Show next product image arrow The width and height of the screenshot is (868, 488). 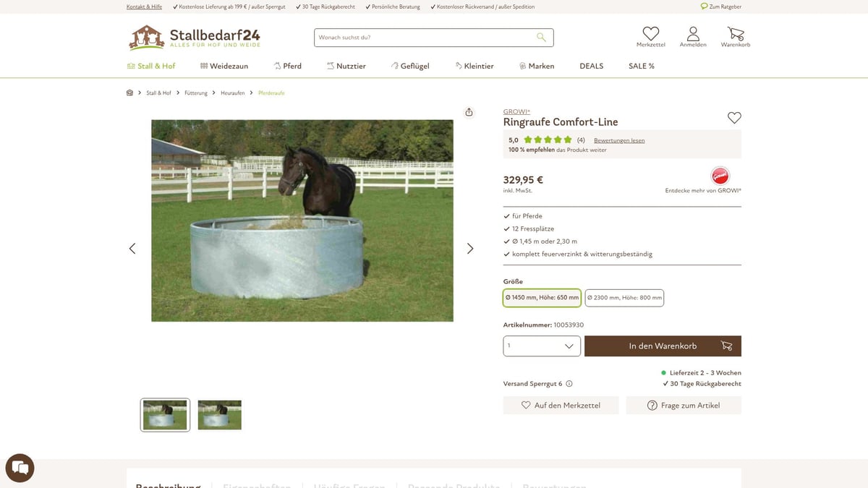(x=470, y=248)
